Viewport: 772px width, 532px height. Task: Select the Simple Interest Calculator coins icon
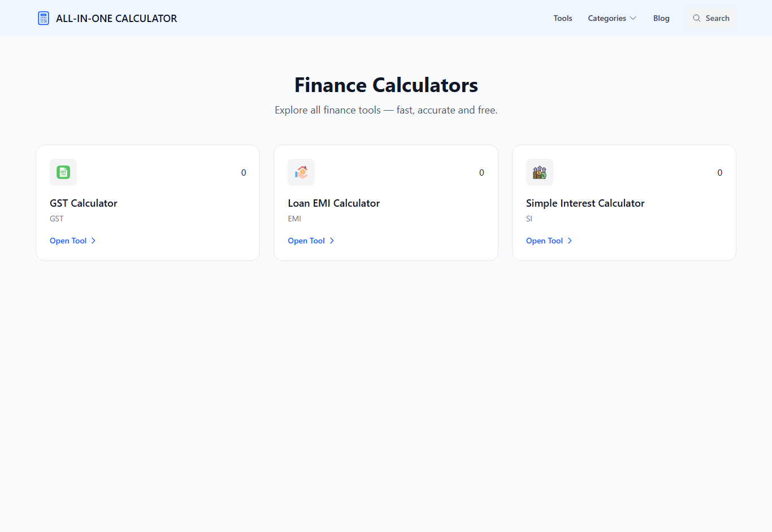539,172
